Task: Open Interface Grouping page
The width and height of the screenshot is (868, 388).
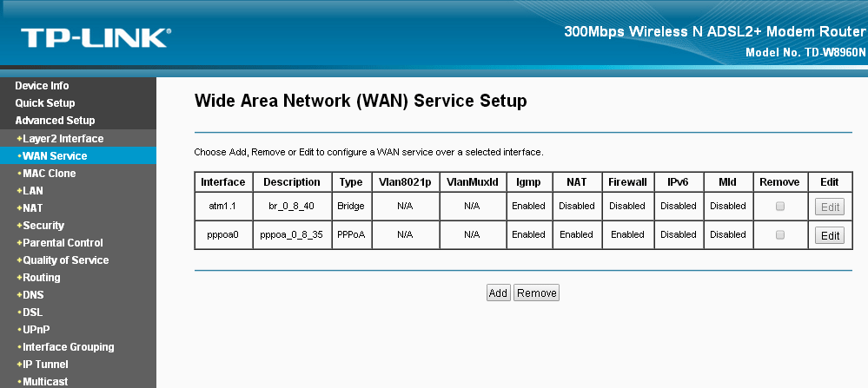Action: (68, 347)
